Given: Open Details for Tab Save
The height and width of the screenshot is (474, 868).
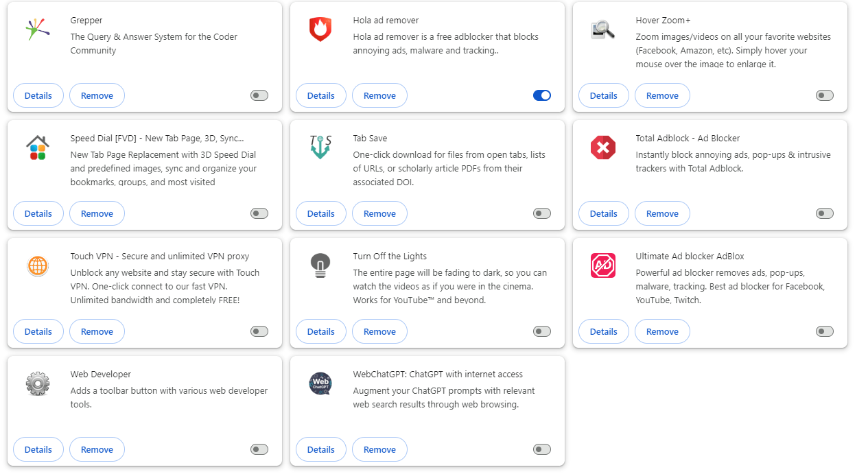Looking at the screenshot, I should [x=320, y=213].
